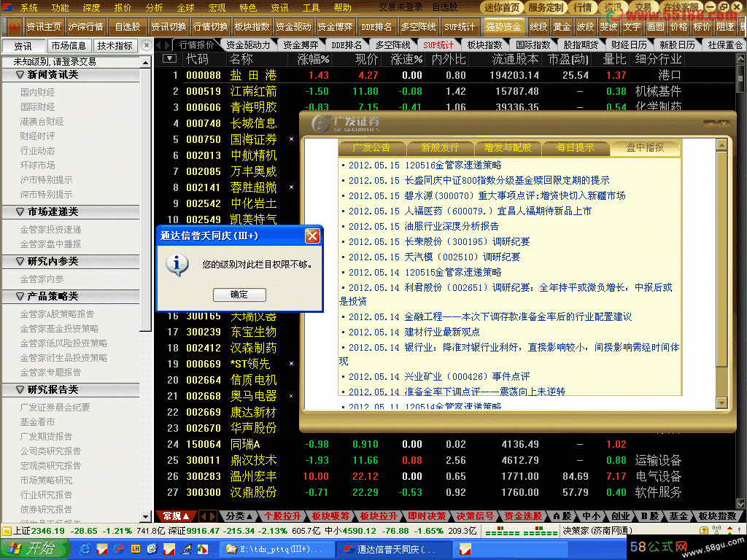Screen dimensions: 747x560
Task: Click the marker icon beside 奥马电器
Action: [292, 396]
